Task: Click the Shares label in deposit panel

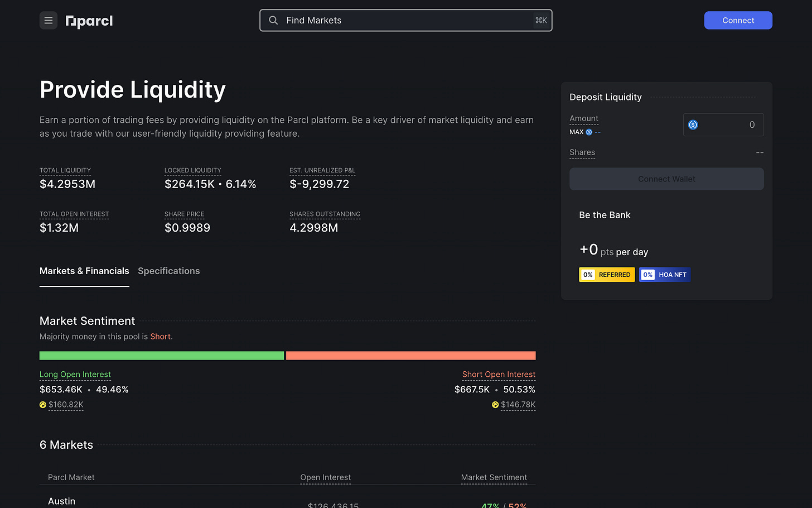Action: click(x=582, y=152)
